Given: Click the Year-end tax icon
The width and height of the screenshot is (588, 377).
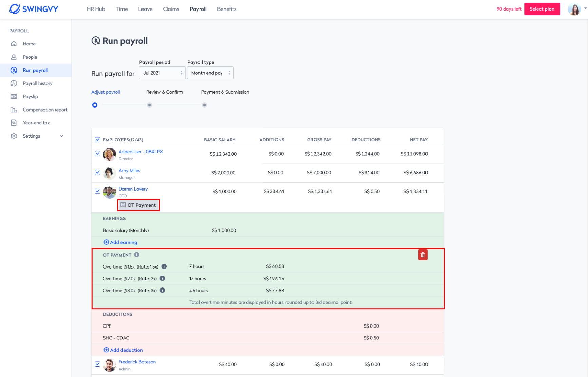Looking at the screenshot, I should click(14, 123).
